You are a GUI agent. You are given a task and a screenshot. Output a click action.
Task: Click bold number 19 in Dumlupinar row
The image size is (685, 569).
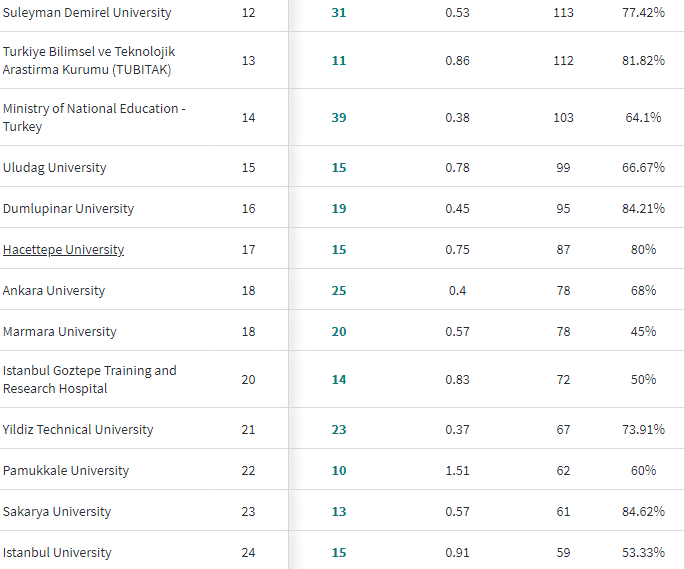click(x=339, y=209)
